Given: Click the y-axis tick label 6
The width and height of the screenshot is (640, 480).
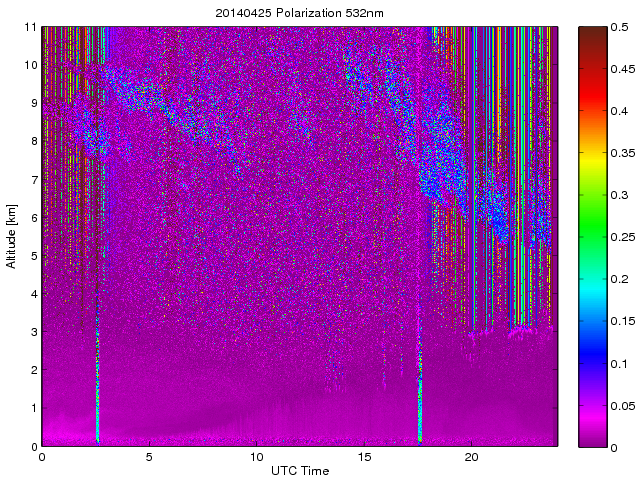Looking at the screenshot, I should click(x=33, y=218).
